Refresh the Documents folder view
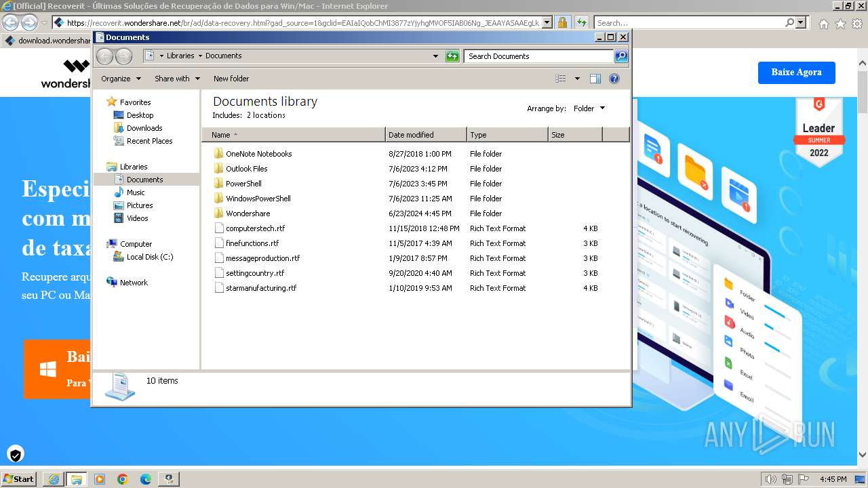Viewport: 868px width, 488px height. tap(452, 56)
